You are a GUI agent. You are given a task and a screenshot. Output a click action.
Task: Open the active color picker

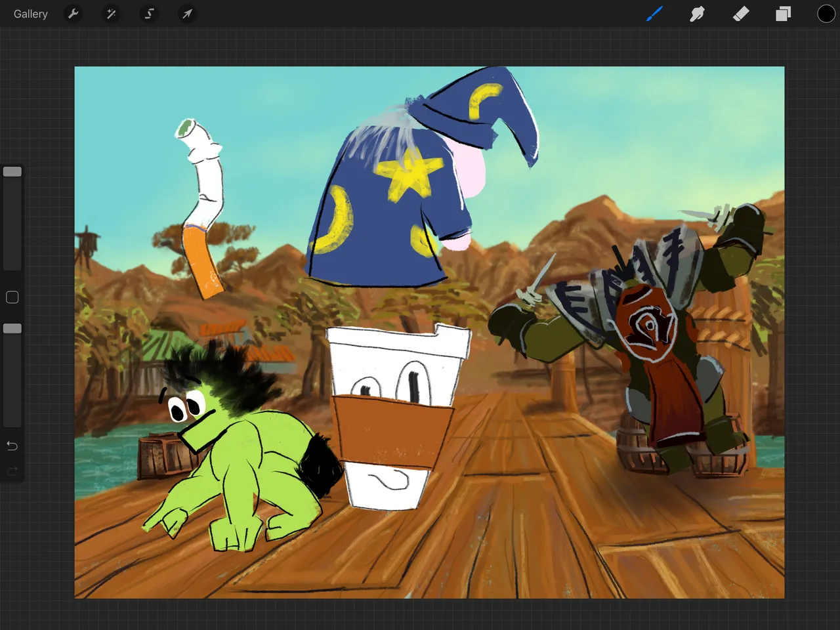pyautogui.click(x=826, y=14)
